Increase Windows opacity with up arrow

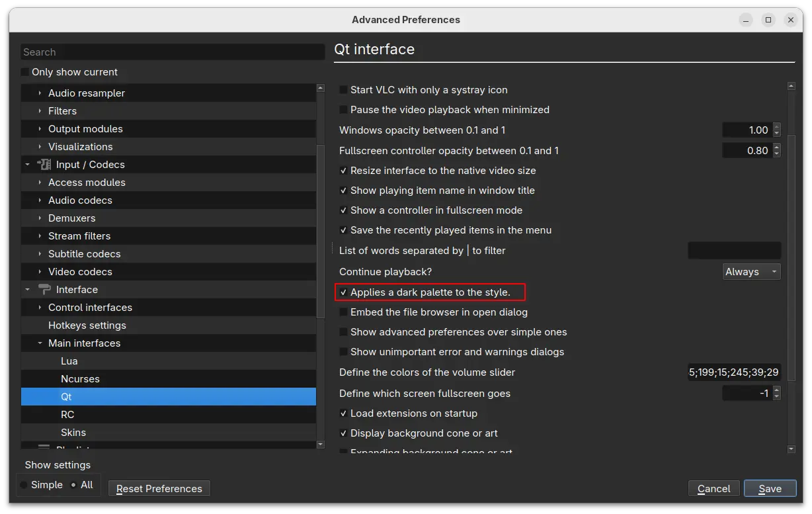pyautogui.click(x=776, y=126)
